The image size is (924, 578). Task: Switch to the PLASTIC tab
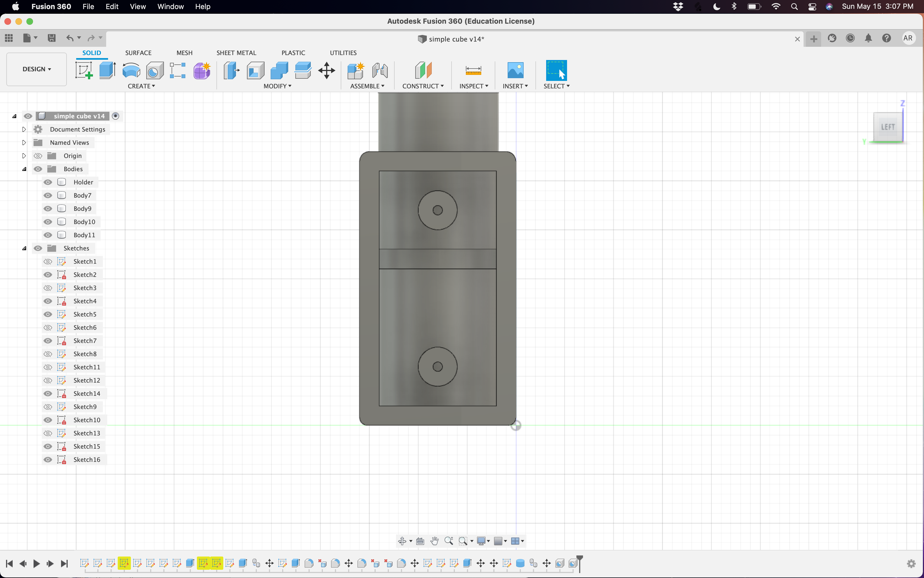click(293, 53)
